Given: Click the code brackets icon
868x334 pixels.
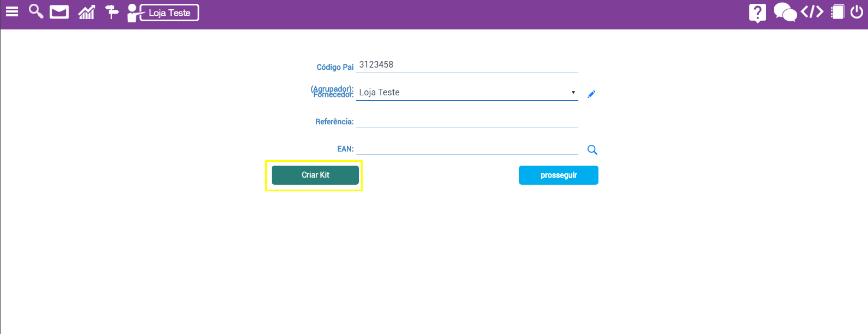Looking at the screenshot, I should (x=812, y=11).
